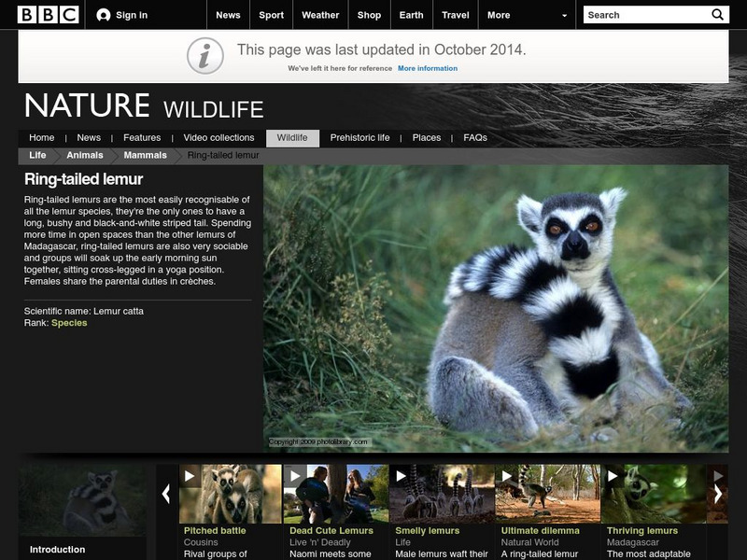Open the Video collections tab
This screenshot has width=747, height=560.
(x=218, y=137)
